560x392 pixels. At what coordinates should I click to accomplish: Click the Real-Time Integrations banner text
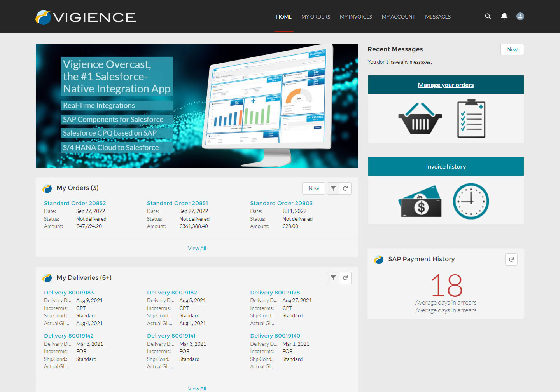coord(99,105)
